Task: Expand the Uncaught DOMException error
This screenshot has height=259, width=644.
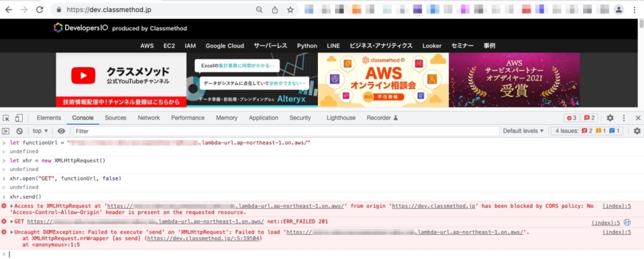Action: coord(12,232)
